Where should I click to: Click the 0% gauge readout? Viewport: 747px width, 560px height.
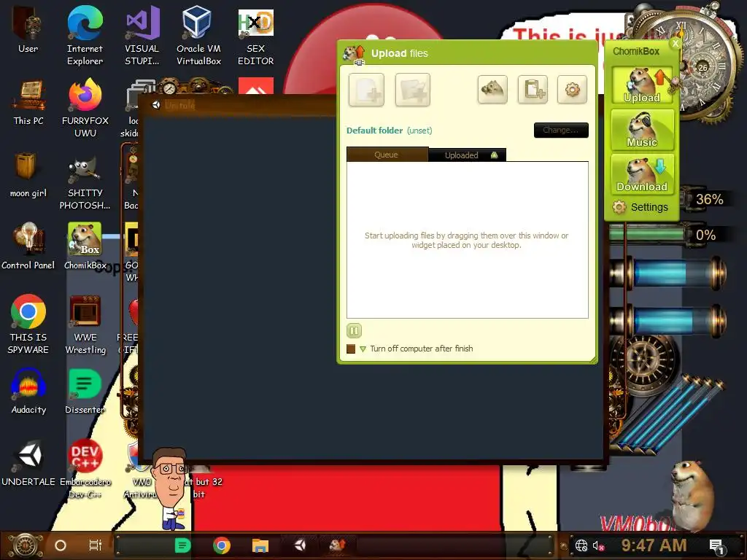pos(705,236)
